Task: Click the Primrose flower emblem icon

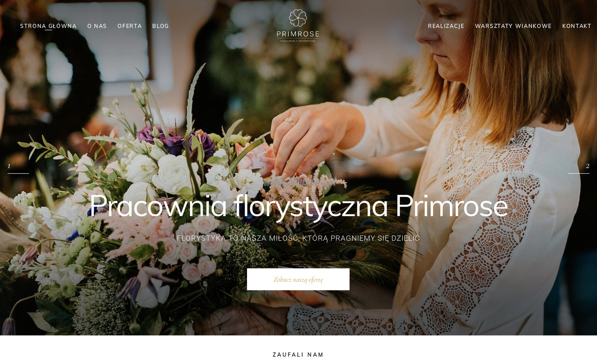Action: [298, 18]
